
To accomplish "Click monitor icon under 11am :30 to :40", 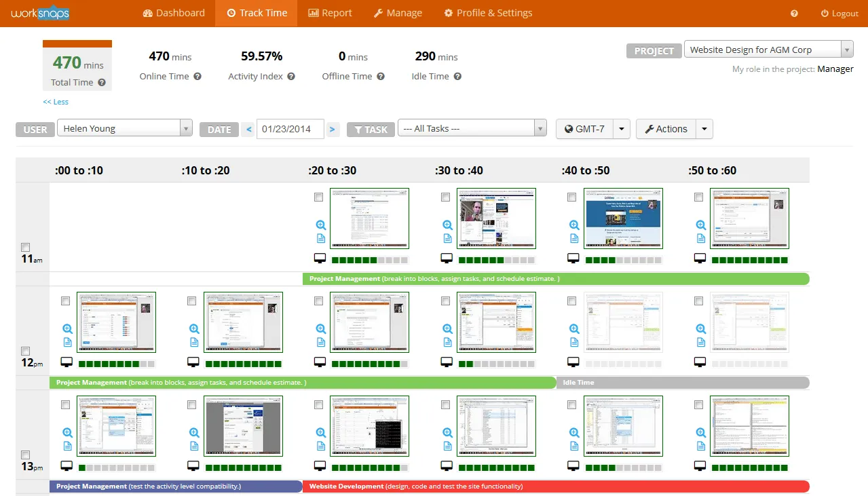I will coord(447,259).
